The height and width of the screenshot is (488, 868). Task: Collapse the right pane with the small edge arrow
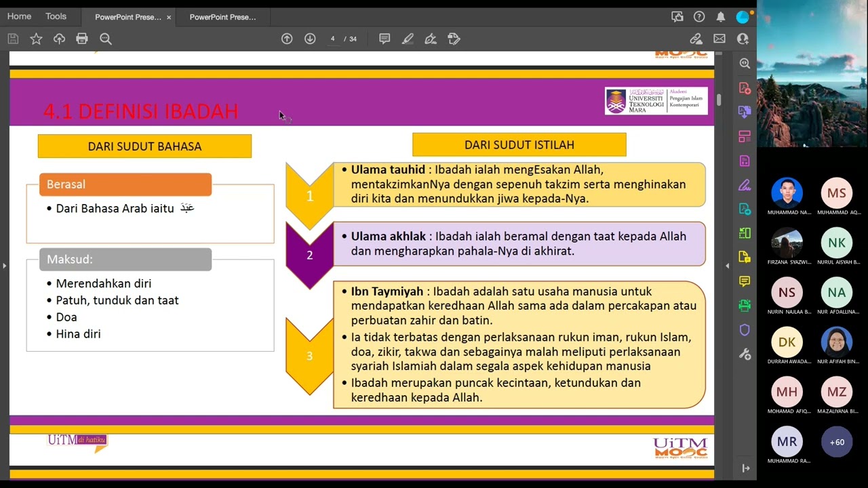(728, 266)
